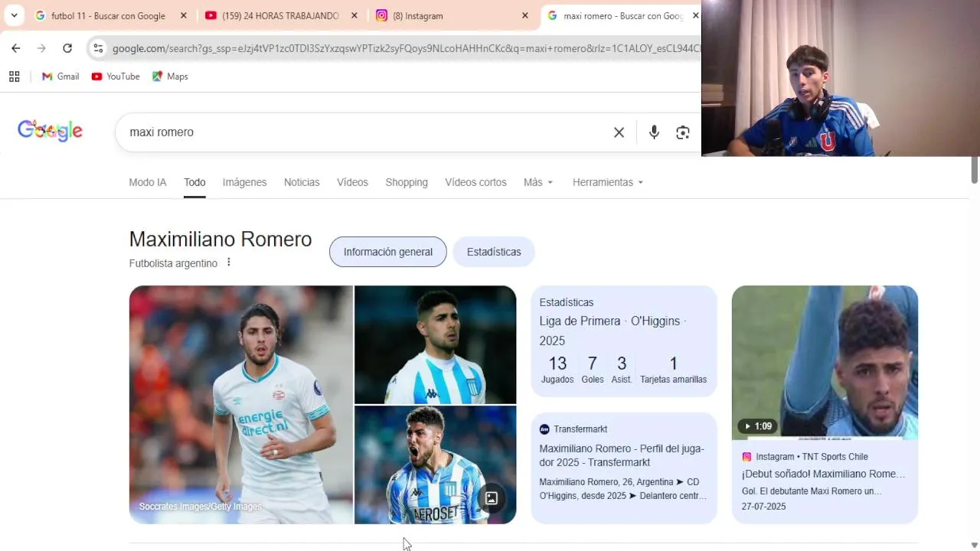Click the 3 Asist. statistic
Screen dimensions: 980x551
(622, 370)
